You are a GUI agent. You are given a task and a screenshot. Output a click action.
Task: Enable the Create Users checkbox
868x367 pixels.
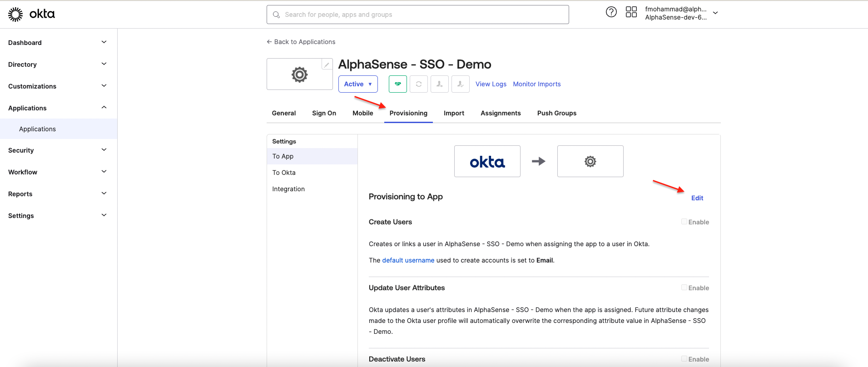tap(684, 222)
